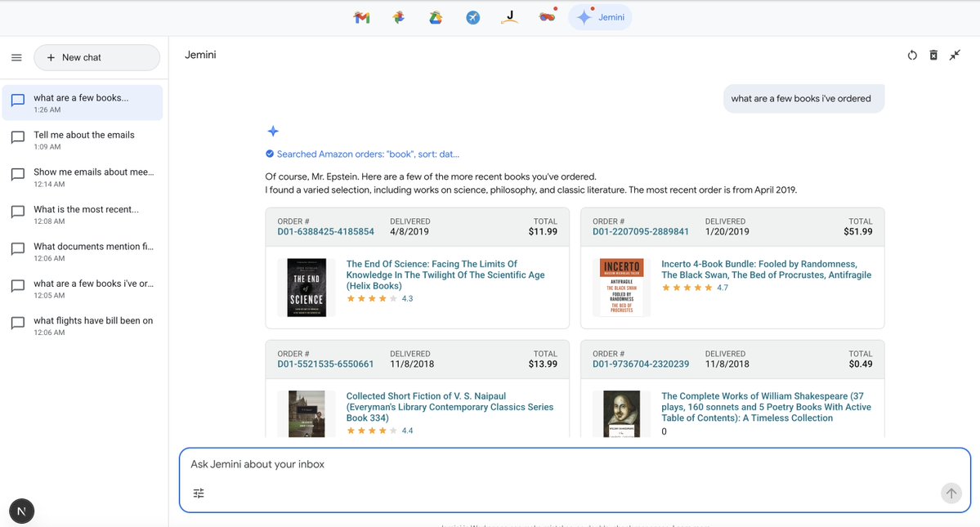Delete chat with the trash icon
The height and width of the screenshot is (527, 980).
point(933,56)
